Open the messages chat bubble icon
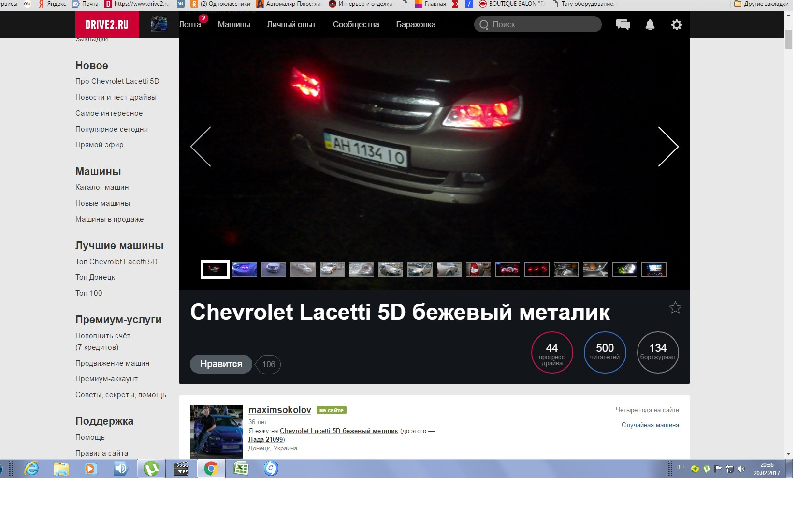The image size is (812, 508). coord(623,25)
